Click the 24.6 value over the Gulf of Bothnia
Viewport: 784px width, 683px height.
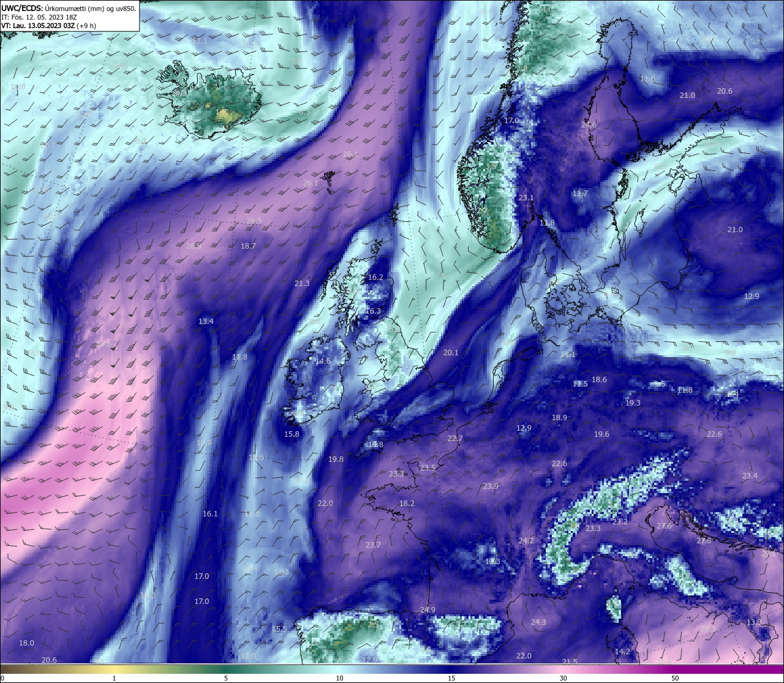pos(589,124)
